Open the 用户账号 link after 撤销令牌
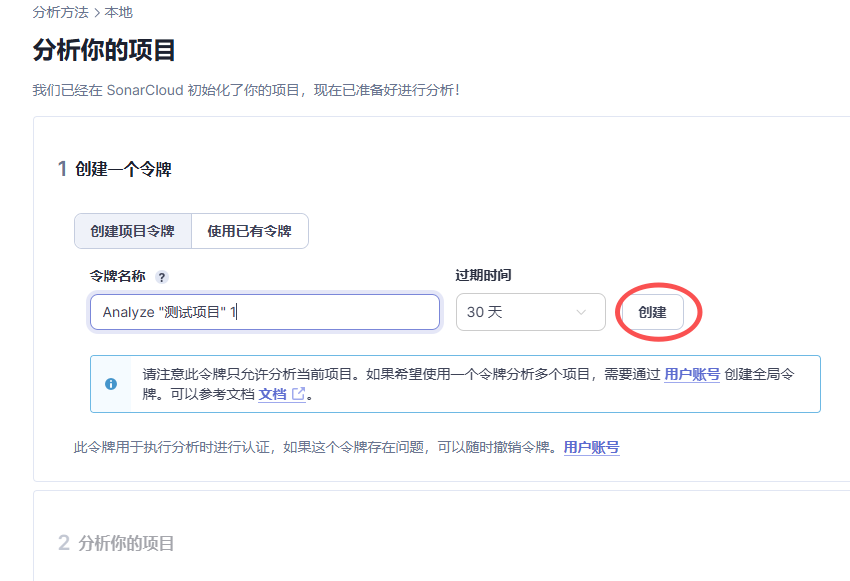This screenshot has width=850, height=581. [591, 447]
